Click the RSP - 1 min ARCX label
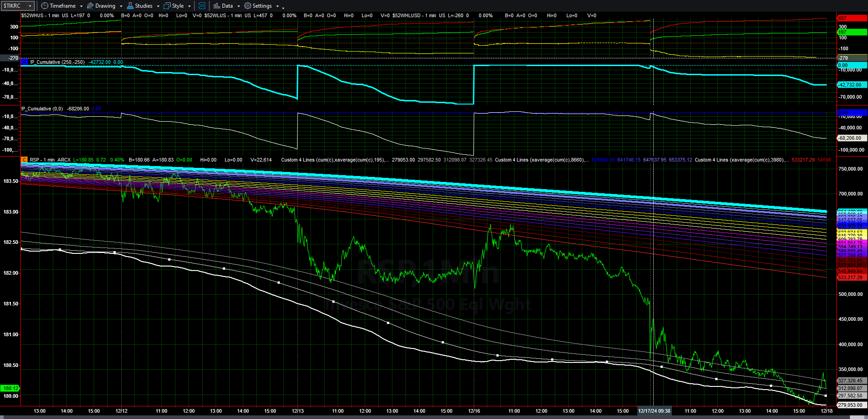 pyautogui.click(x=50, y=160)
